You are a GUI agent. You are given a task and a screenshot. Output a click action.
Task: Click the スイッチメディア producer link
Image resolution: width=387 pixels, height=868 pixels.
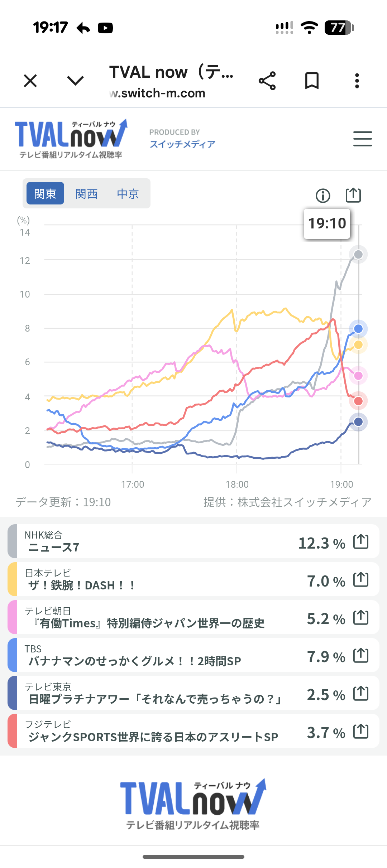[x=182, y=144]
